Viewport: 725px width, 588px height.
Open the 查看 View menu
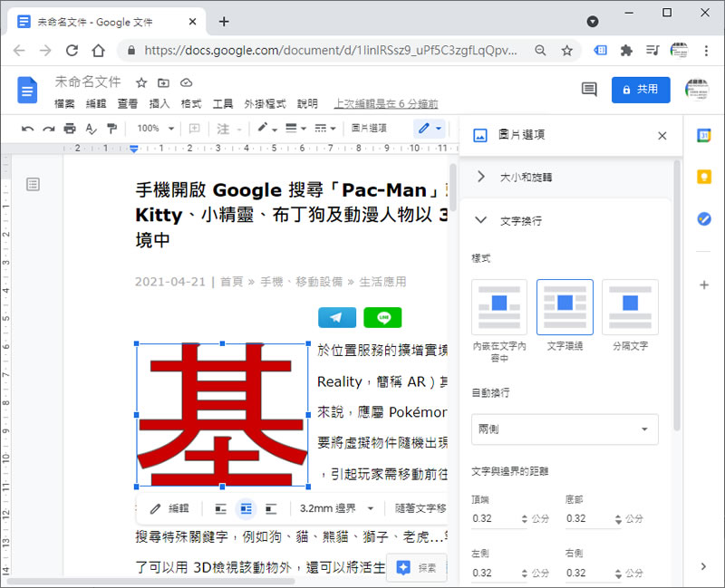[127, 103]
